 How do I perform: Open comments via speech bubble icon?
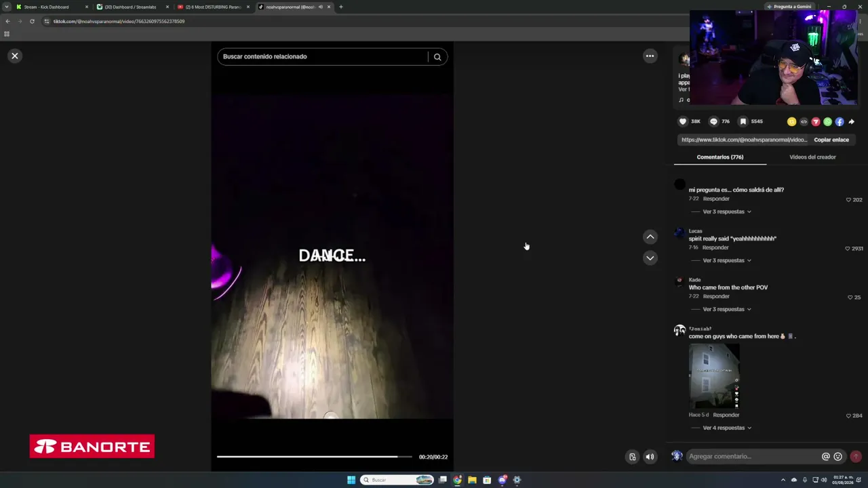713,121
